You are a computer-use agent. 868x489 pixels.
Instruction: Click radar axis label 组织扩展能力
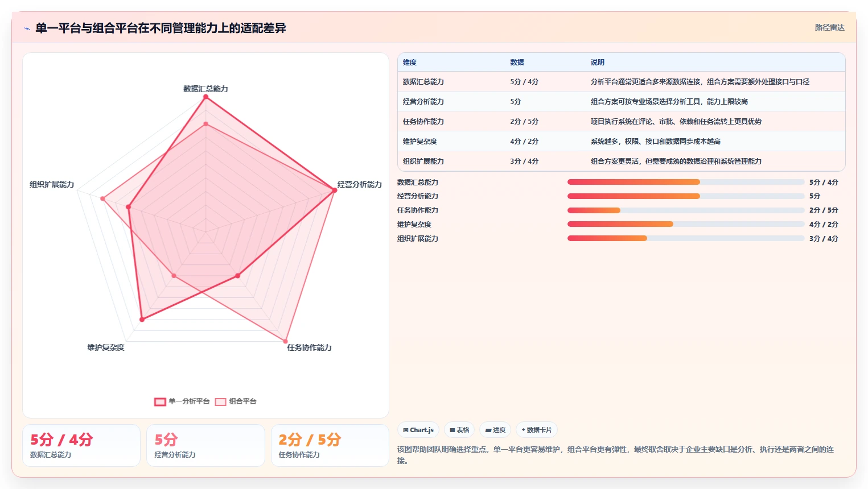click(52, 184)
